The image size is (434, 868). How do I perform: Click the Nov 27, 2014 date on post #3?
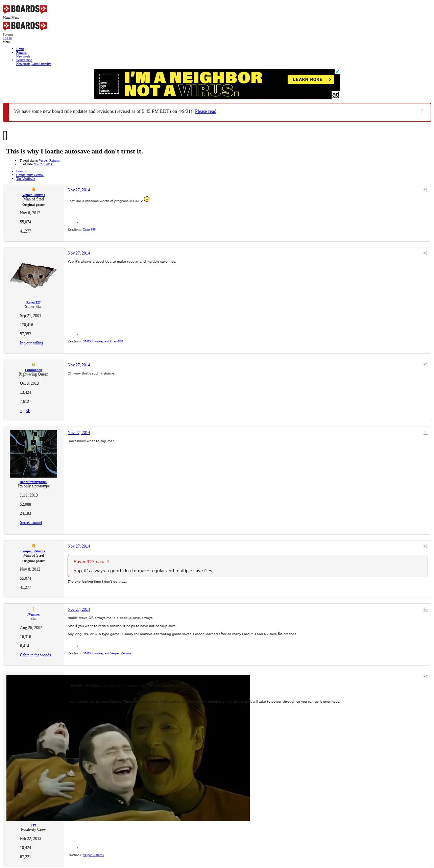pos(79,365)
